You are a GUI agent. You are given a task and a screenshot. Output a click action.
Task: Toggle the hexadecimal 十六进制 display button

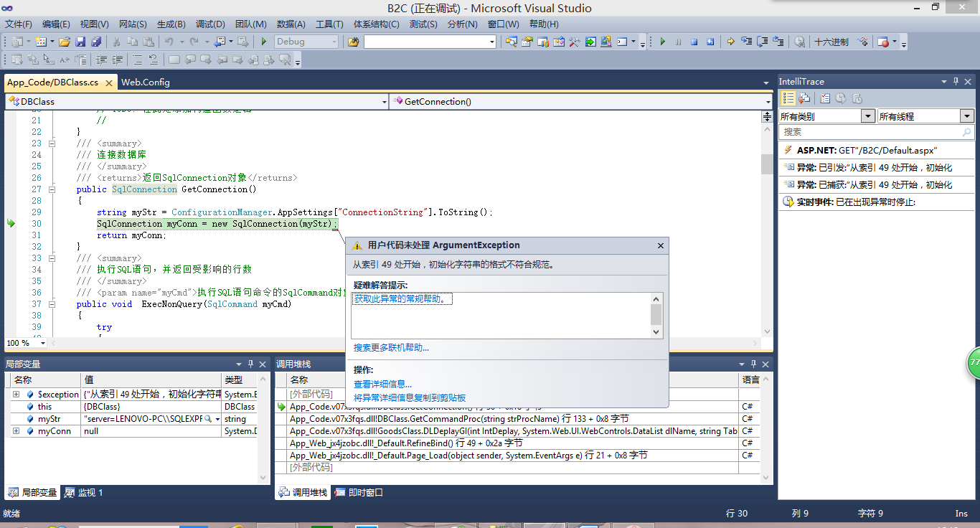pos(831,42)
